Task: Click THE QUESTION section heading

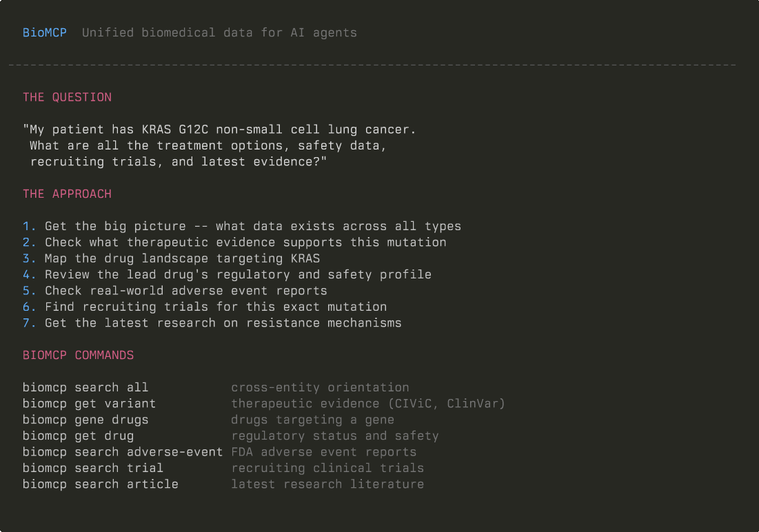Action: coord(67,97)
